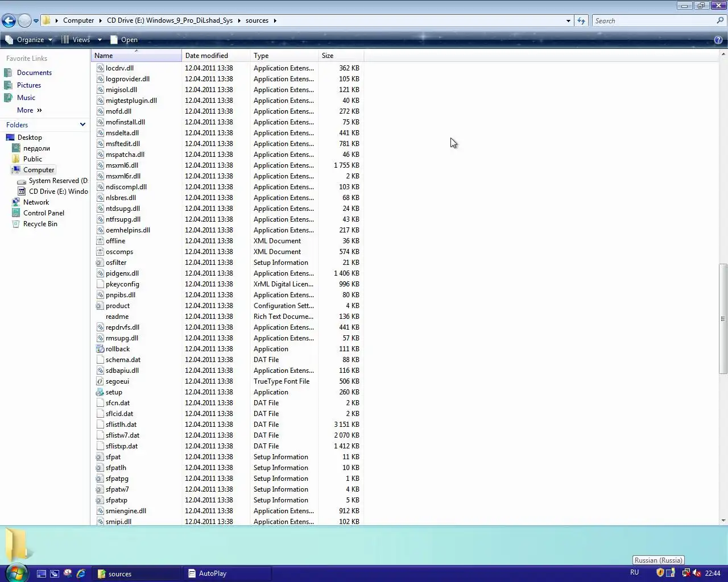
Task: Select Recycle Bin in folder tree
Action: point(40,224)
